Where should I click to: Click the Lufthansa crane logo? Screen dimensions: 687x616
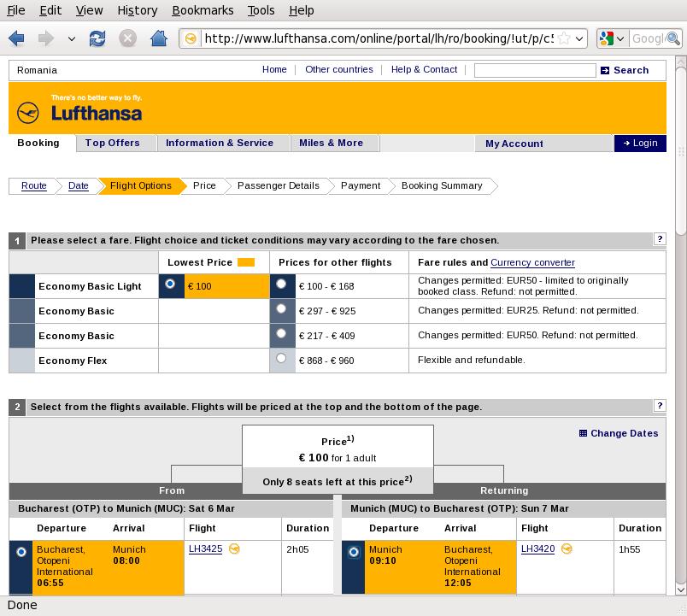click(x=28, y=113)
